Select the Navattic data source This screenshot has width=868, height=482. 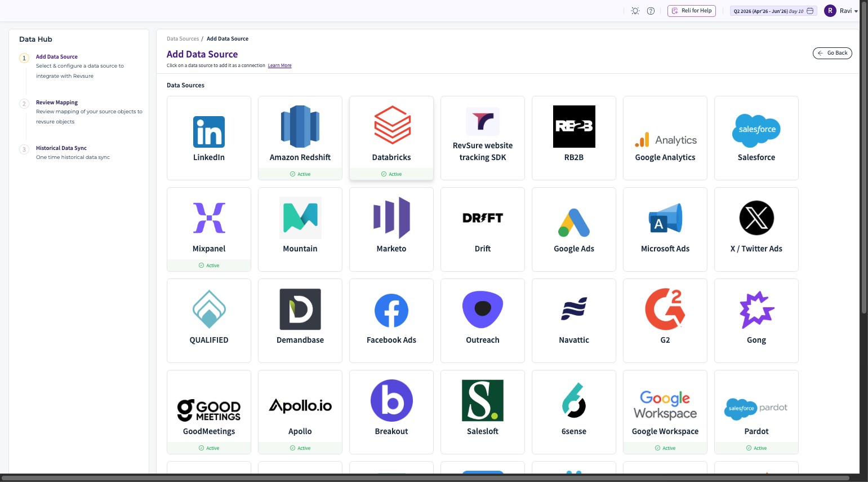[574, 321]
